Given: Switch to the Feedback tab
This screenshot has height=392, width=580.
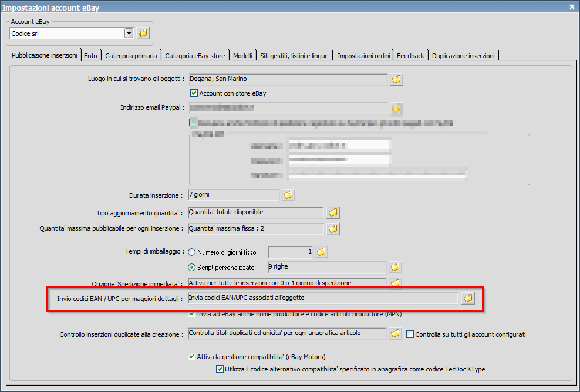Looking at the screenshot, I should pos(410,56).
